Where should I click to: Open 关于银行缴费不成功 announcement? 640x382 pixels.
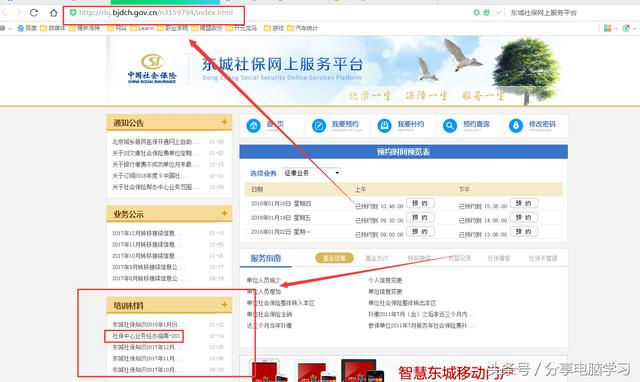pos(156,164)
